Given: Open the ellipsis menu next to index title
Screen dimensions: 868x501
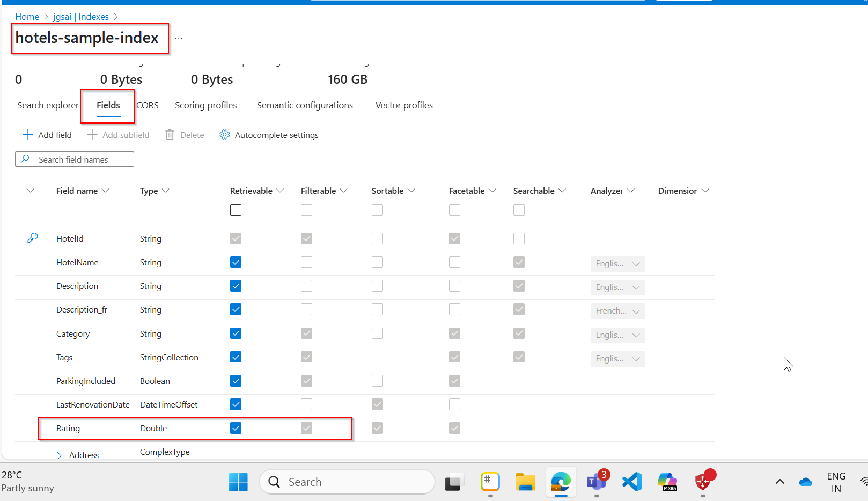Looking at the screenshot, I should (179, 38).
